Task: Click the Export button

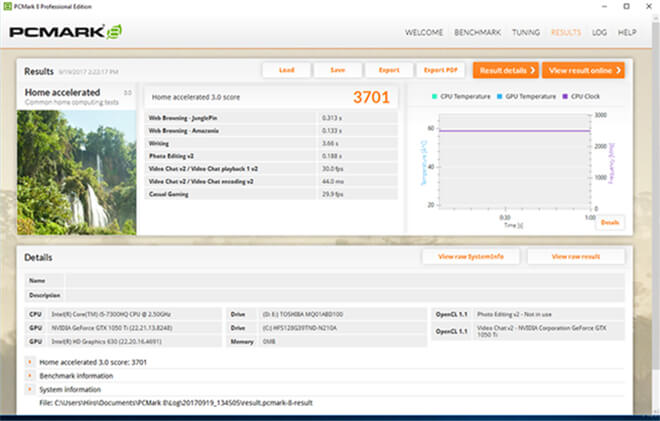Action: pos(389,70)
